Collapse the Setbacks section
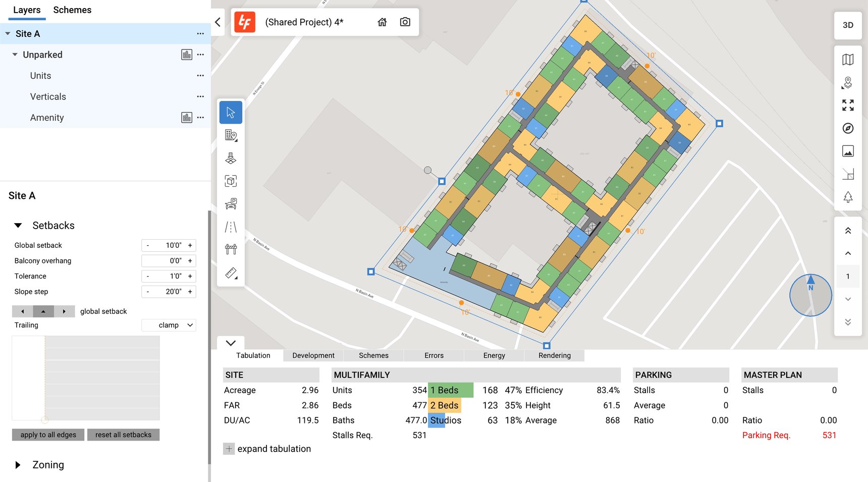 pyautogui.click(x=19, y=225)
